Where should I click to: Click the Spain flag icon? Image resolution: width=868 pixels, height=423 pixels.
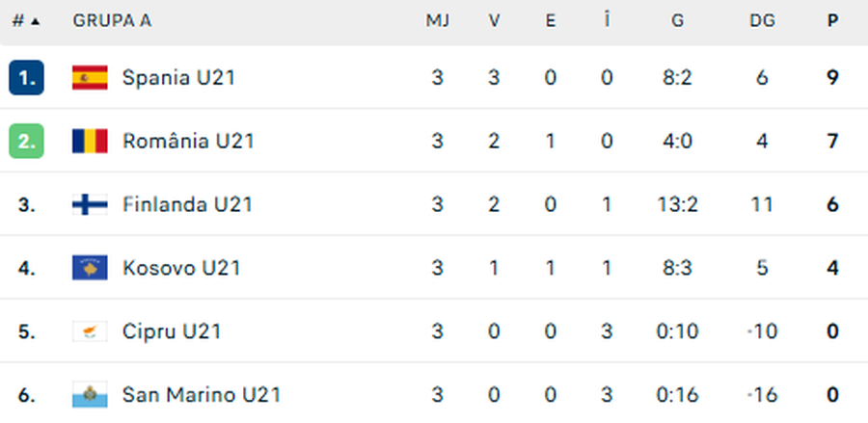tap(90, 78)
